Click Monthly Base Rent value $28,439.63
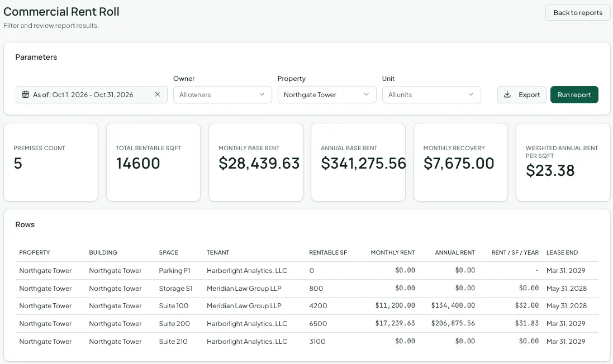The image size is (613, 364). [x=259, y=163]
